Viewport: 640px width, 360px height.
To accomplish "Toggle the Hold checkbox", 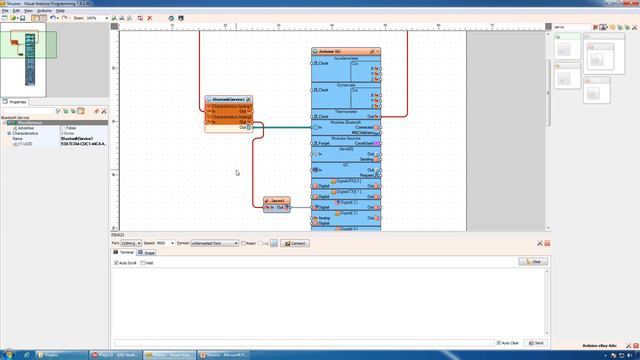I will coord(142,263).
